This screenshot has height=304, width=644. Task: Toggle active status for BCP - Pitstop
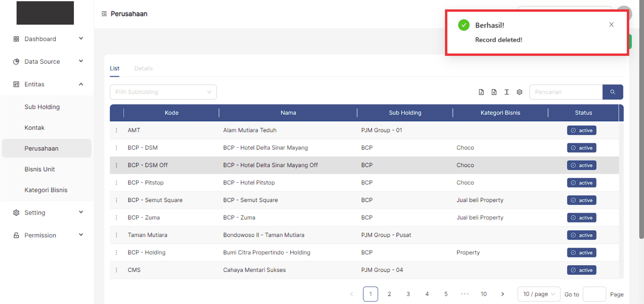click(x=582, y=183)
